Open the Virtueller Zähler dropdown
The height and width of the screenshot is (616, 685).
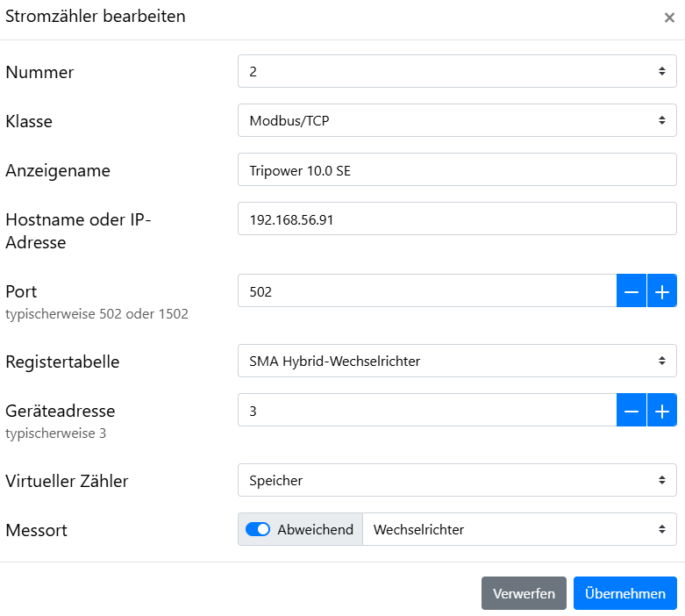pyautogui.click(x=457, y=480)
